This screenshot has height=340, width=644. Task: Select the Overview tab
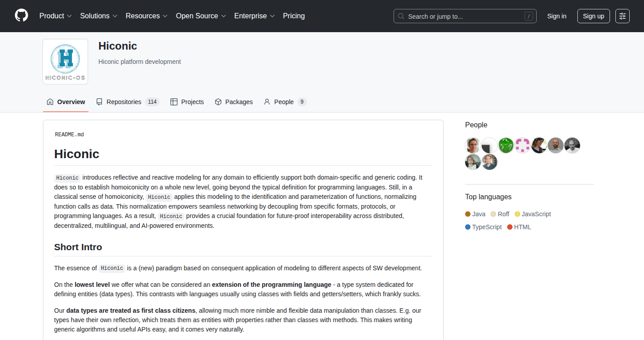pos(66,102)
